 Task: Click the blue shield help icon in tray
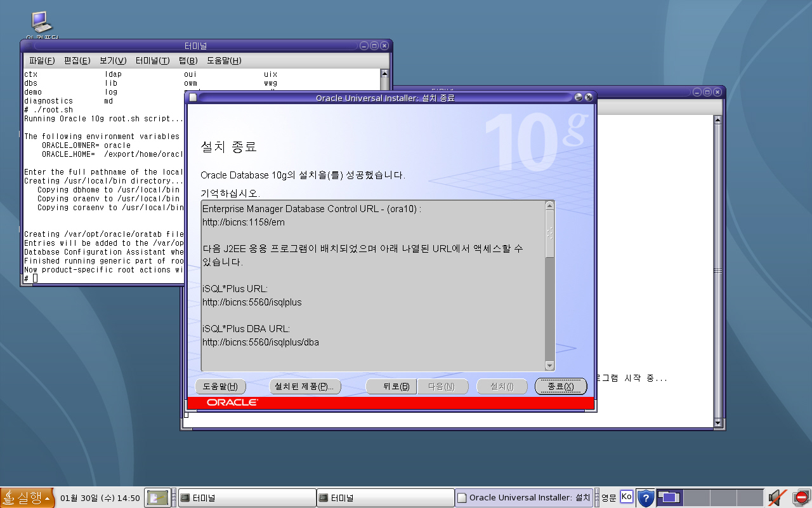point(645,498)
